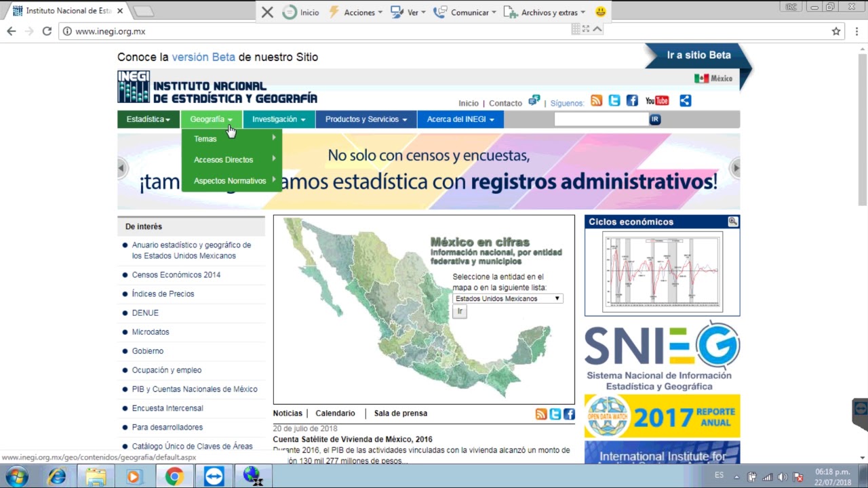Screen dimensions: 868x488
Task: Open news Twitter icon beside Sala de prensa
Action: tap(555, 414)
